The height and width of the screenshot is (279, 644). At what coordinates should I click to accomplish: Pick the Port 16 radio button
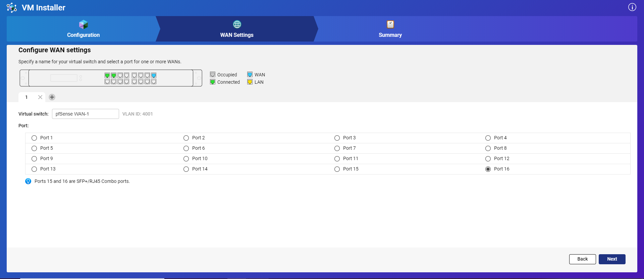488,169
